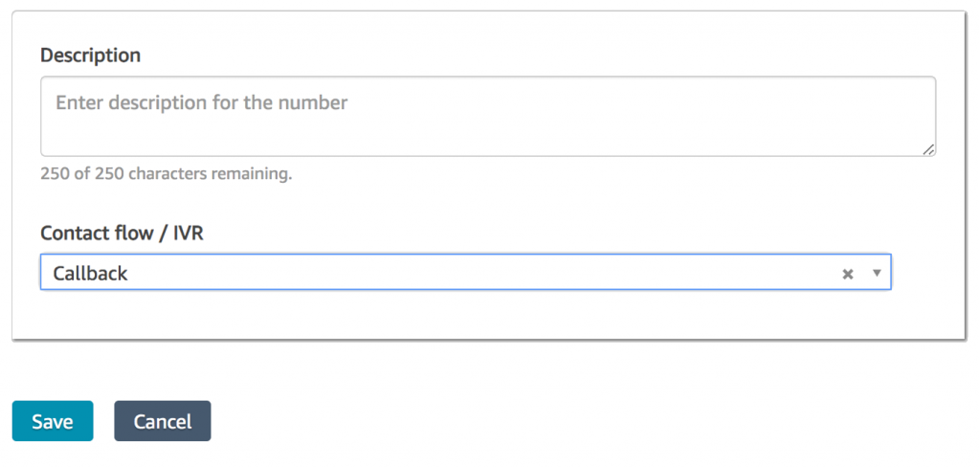The width and height of the screenshot is (980, 468).
Task: Click the dropdown arrow in Contact flow field
Action: (876, 273)
